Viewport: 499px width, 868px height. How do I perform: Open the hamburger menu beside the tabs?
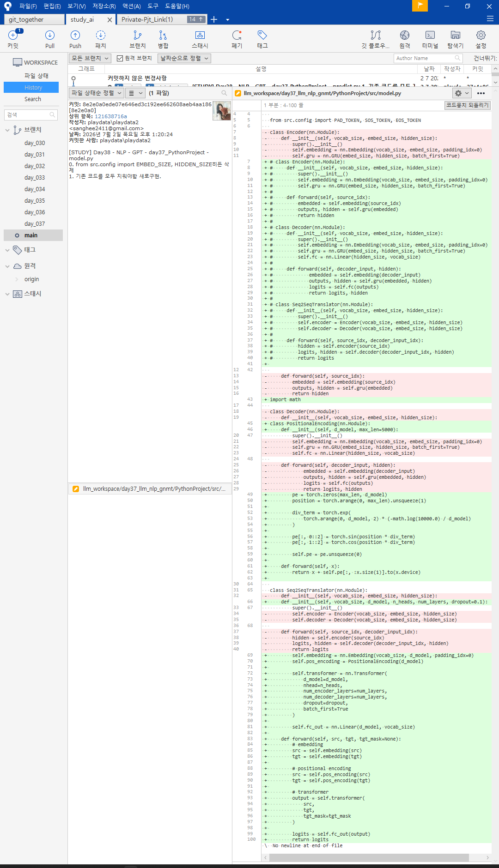tap(490, 19)
